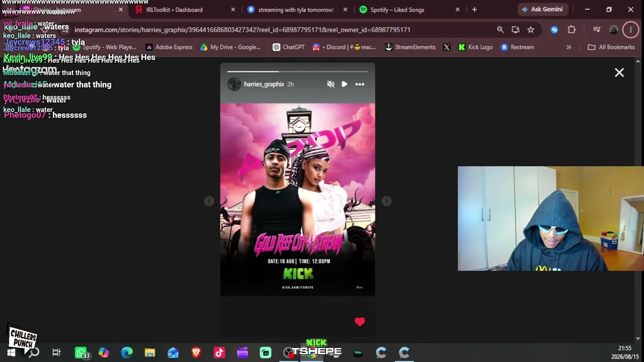Viewport: 644px width, 362px height.
Task: Open the StreamElements bookmark
Action: click(x=410, y=47)
